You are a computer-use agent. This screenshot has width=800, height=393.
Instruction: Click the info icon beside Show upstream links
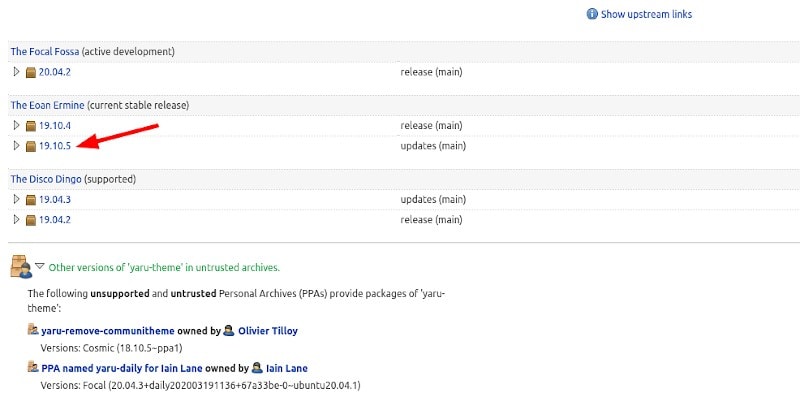pyautogui.click(x=592, y=14)
